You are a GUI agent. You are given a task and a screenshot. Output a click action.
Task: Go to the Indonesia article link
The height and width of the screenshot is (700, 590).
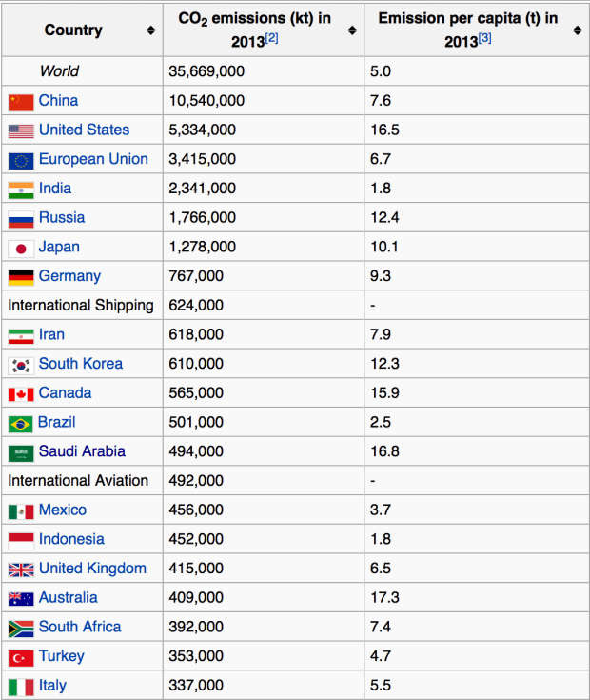pyautogui.click(x=71, y=539)
